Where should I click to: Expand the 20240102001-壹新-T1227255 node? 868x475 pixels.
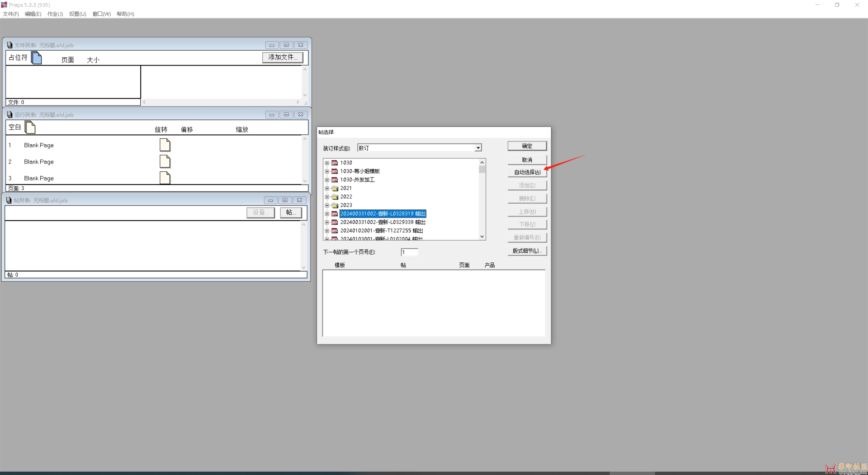327,231
